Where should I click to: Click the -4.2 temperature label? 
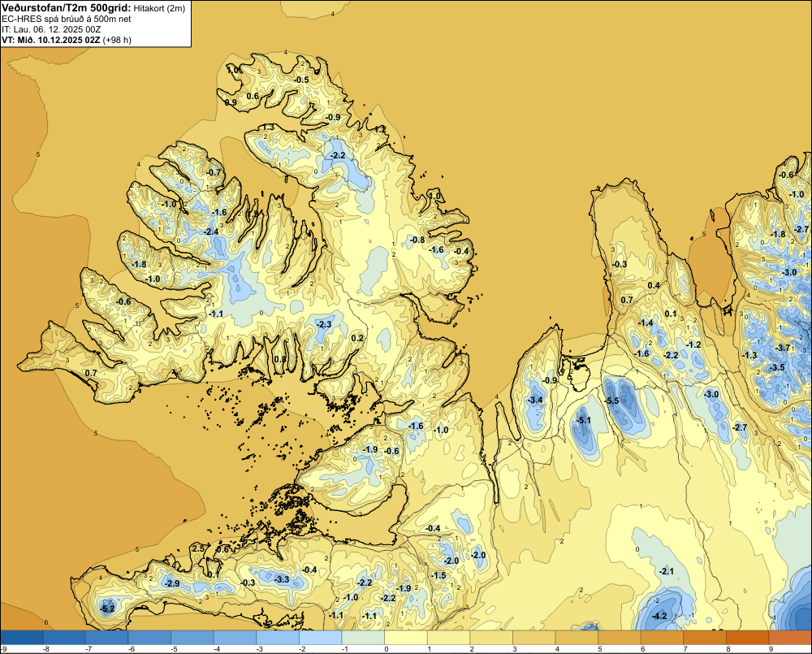click(659, 616)
